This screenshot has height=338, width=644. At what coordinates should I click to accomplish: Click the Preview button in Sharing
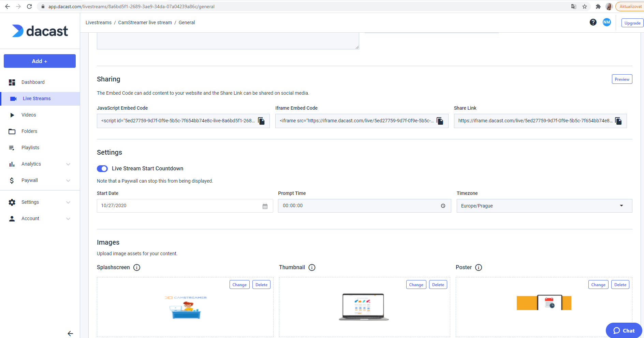pyautogui.click(x=622, y=79)
